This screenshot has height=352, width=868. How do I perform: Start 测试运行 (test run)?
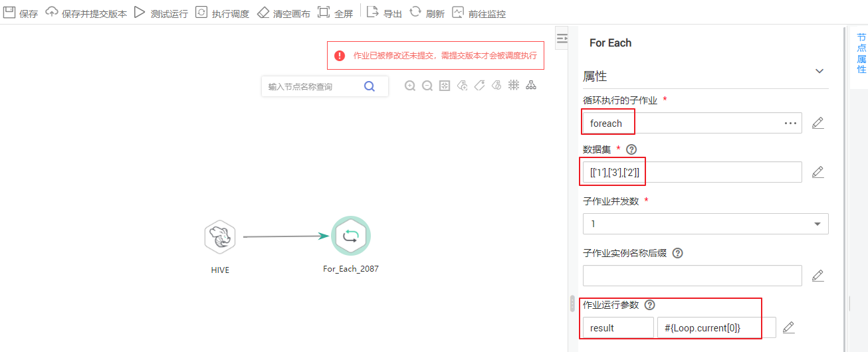[x=161, y=13]
